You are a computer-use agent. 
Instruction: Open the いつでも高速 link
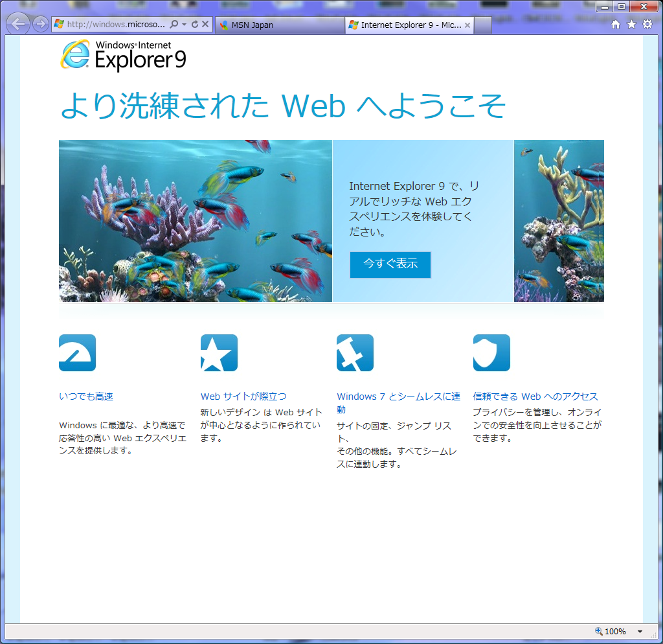86,397
